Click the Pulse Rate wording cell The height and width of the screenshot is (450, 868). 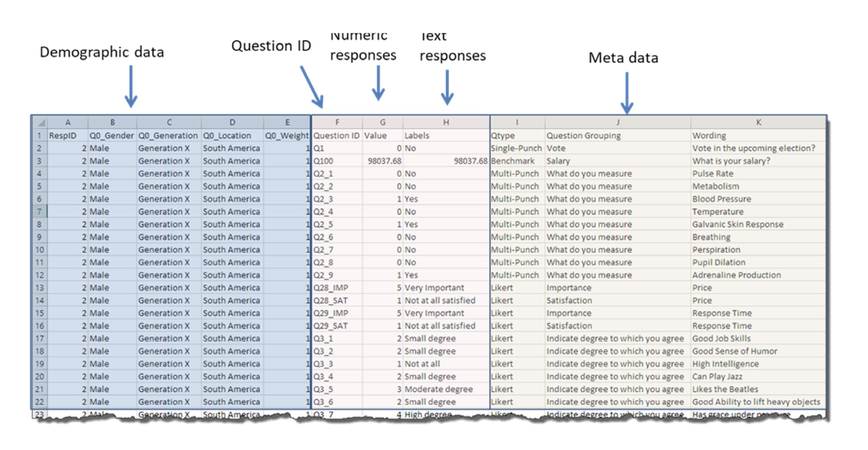click(x=758, y=173)
